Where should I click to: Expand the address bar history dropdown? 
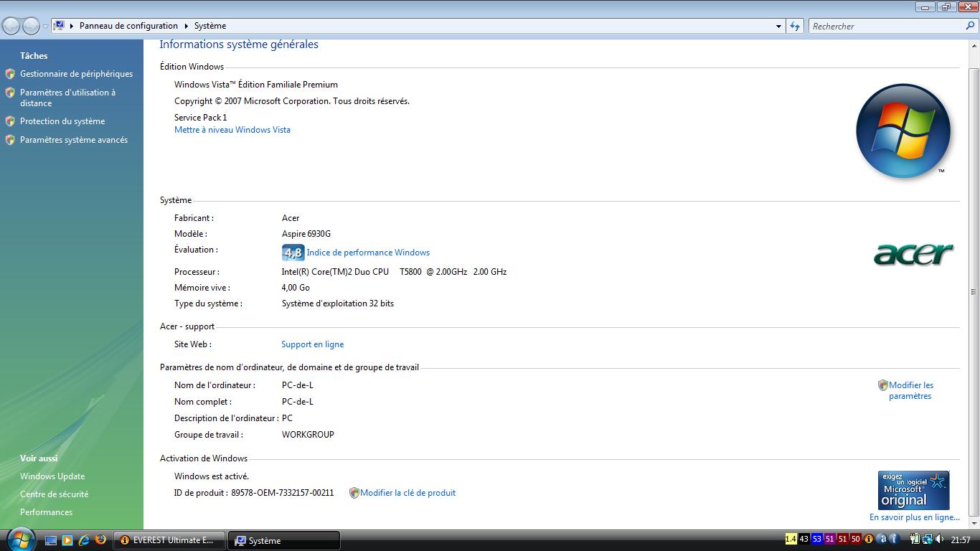tap(778, 26)
